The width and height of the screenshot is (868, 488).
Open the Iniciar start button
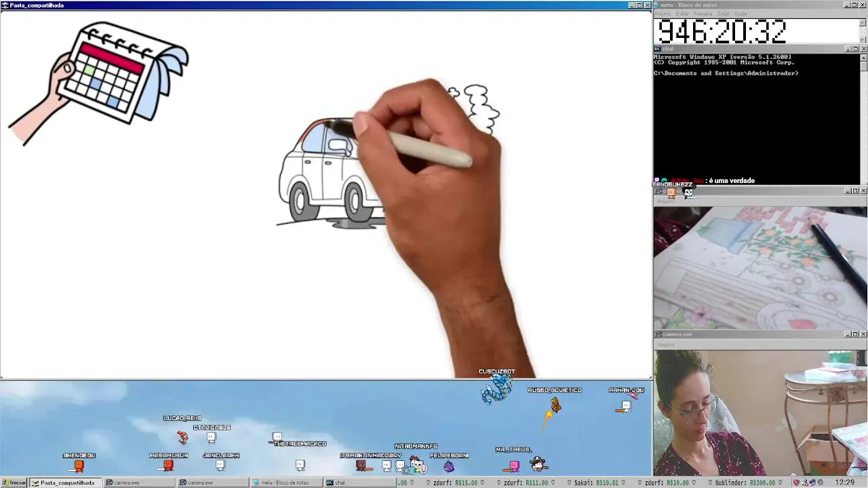point(14,483)
